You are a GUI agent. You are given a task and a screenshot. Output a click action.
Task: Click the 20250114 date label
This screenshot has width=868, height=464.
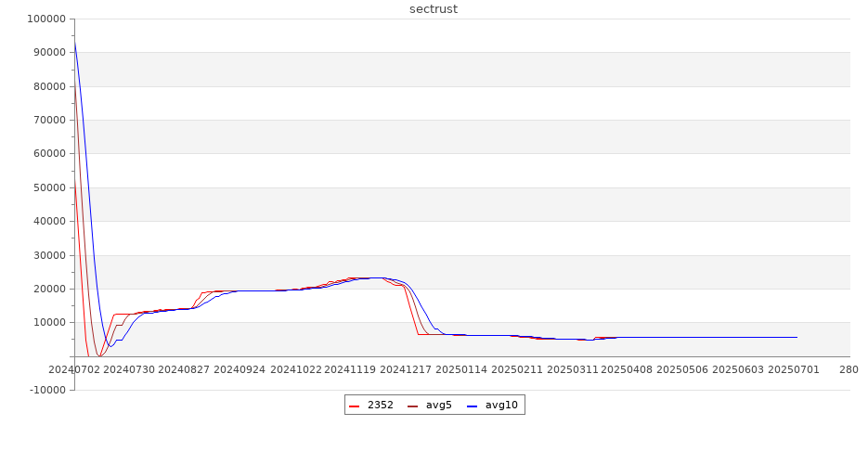coord(461,369)
